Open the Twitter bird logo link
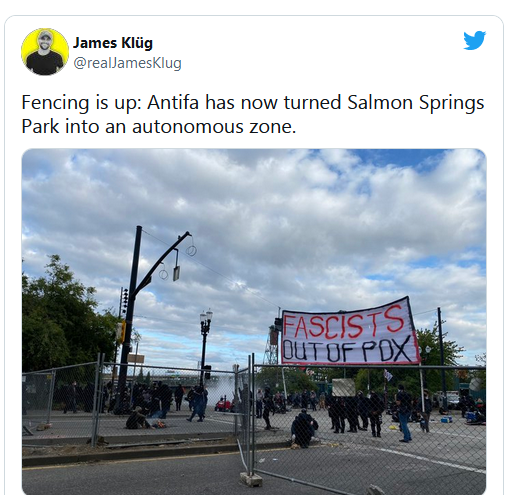The width and height of the screenshot is (516, 495). [x=475, y=40]
